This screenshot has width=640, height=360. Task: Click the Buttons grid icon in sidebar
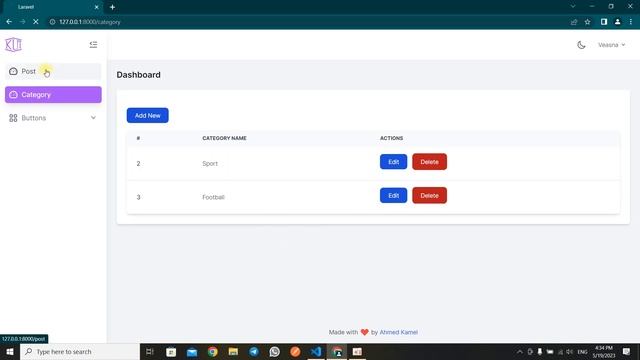[x=13, y=118]
